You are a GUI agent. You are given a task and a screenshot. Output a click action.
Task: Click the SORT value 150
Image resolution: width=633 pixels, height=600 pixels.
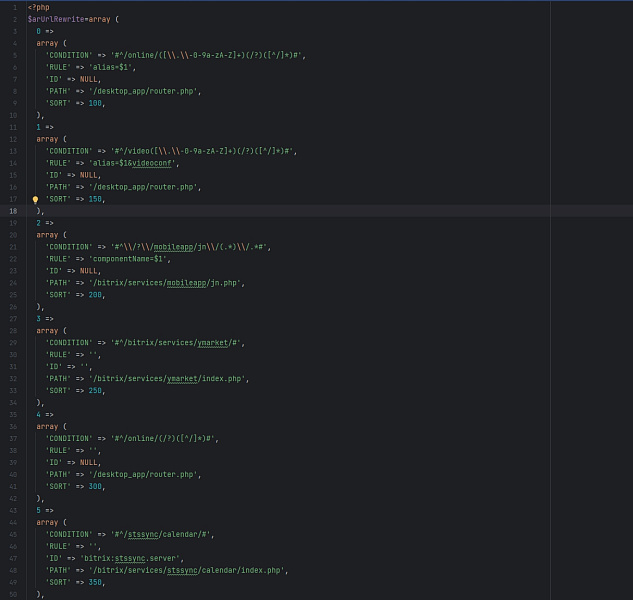96,199
